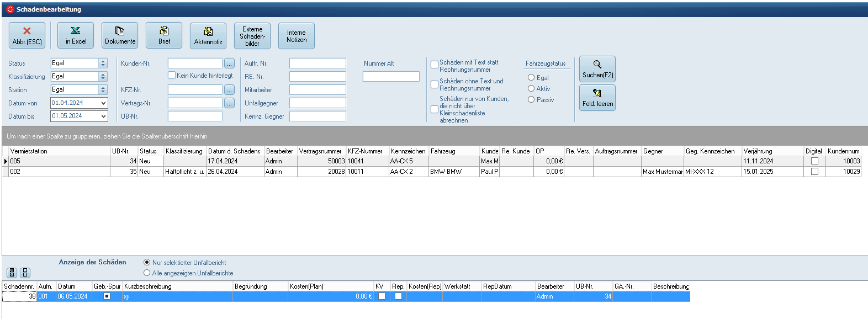This screenshot has width=868, height=319.
Task: Click the Kennzeichen column header
Action: [x=408, y=151]
